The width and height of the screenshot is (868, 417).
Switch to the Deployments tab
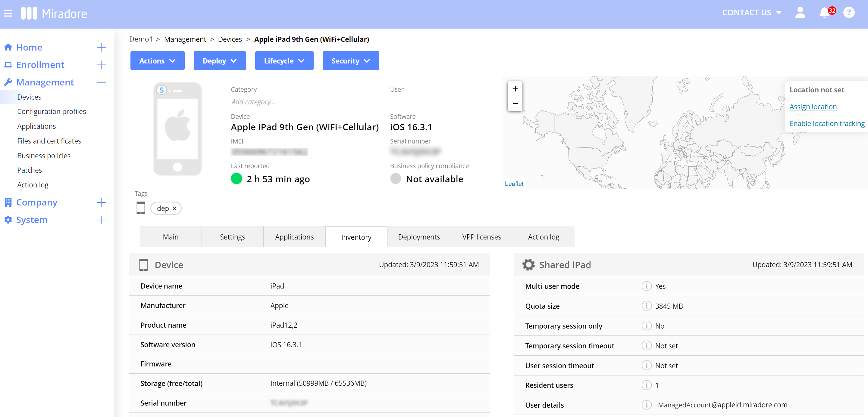420,236
